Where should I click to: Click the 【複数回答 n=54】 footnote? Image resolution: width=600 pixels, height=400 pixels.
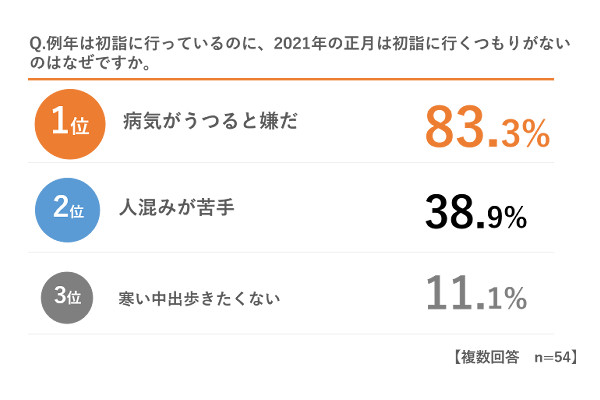(515, 357)
